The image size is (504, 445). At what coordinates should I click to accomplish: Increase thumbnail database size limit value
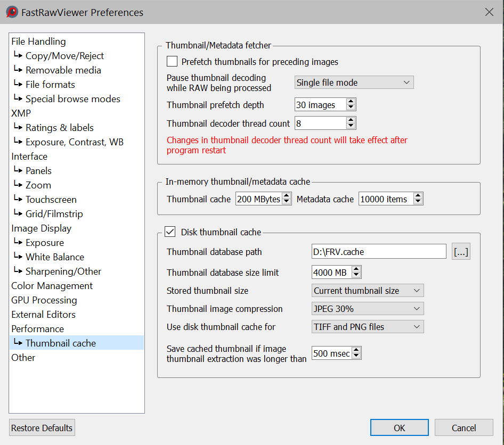coord(356,269)
